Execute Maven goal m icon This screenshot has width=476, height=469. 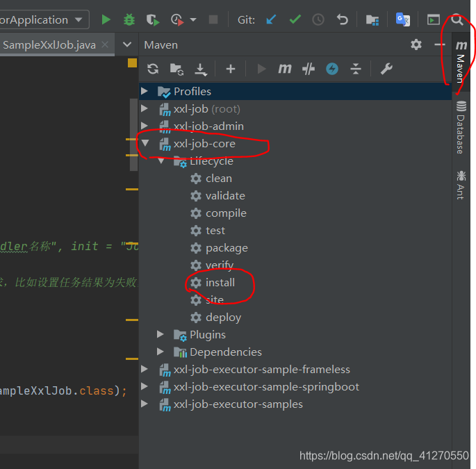point(285,69)
